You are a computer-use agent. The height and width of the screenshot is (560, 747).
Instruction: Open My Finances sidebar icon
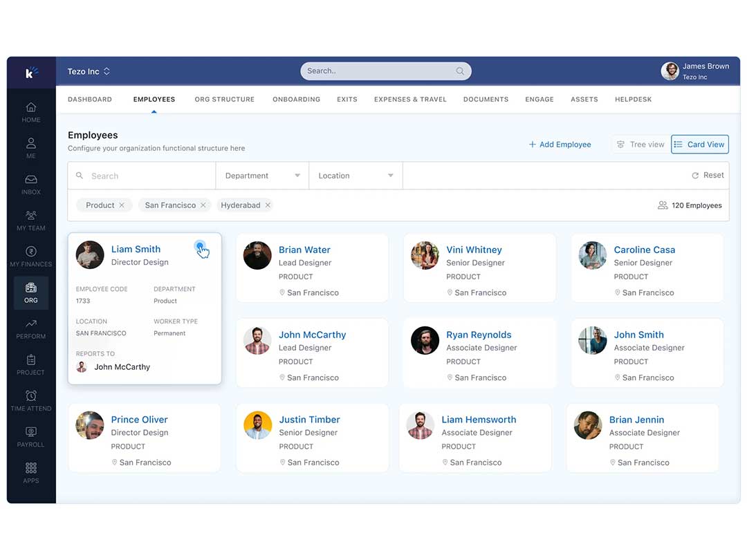(31, 256)
